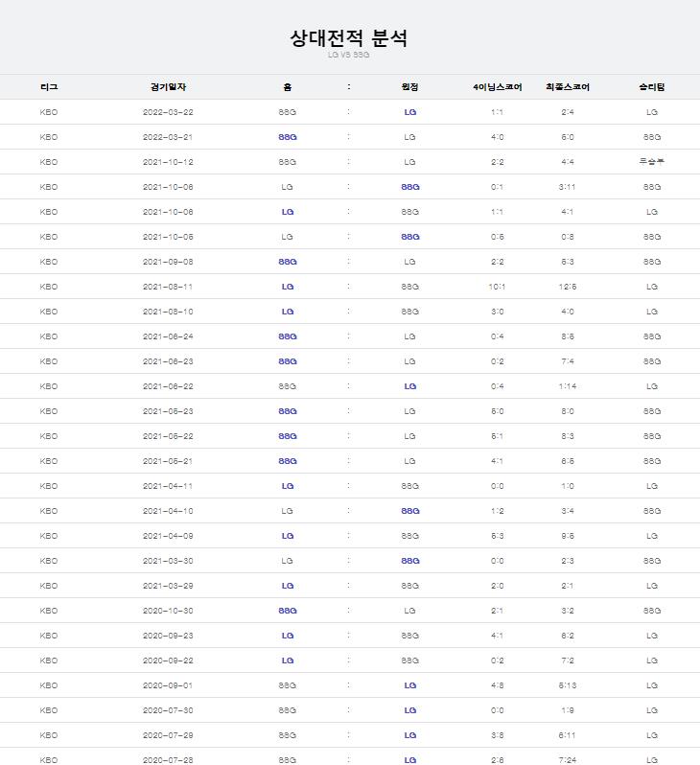Click final score 4:4 on 2021-10-12 row
Viewport: 700px width, 765px height.
coord(568,162)
